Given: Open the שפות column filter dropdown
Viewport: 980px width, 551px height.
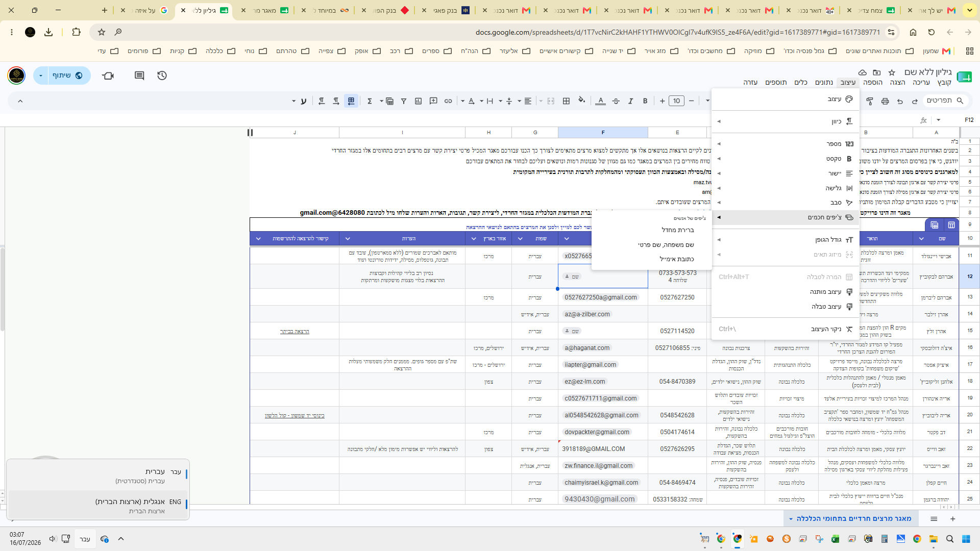Looking at the screenshot, I should tap(520, 239).
